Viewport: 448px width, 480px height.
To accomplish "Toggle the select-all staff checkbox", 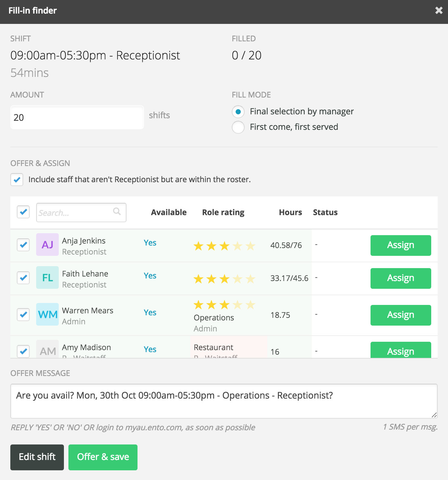I will tap(23, 212).
